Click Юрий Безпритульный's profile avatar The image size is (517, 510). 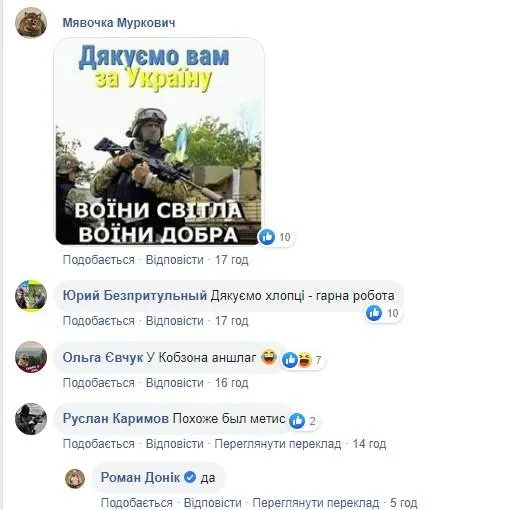(x=31, y=296)
